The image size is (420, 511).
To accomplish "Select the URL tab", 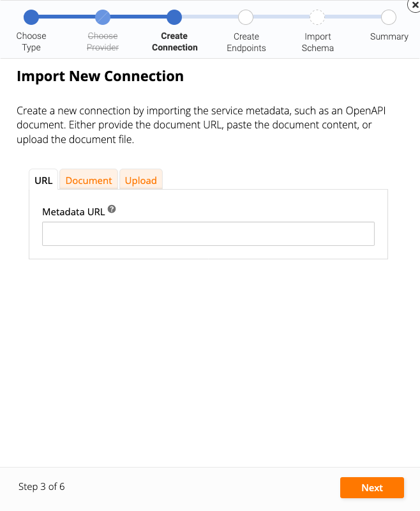I will click(x=43, y=180).
